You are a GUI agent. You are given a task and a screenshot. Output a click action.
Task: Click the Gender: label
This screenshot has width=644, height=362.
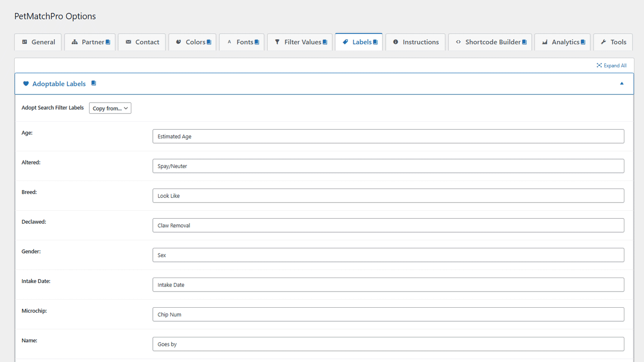pos(31,251)
